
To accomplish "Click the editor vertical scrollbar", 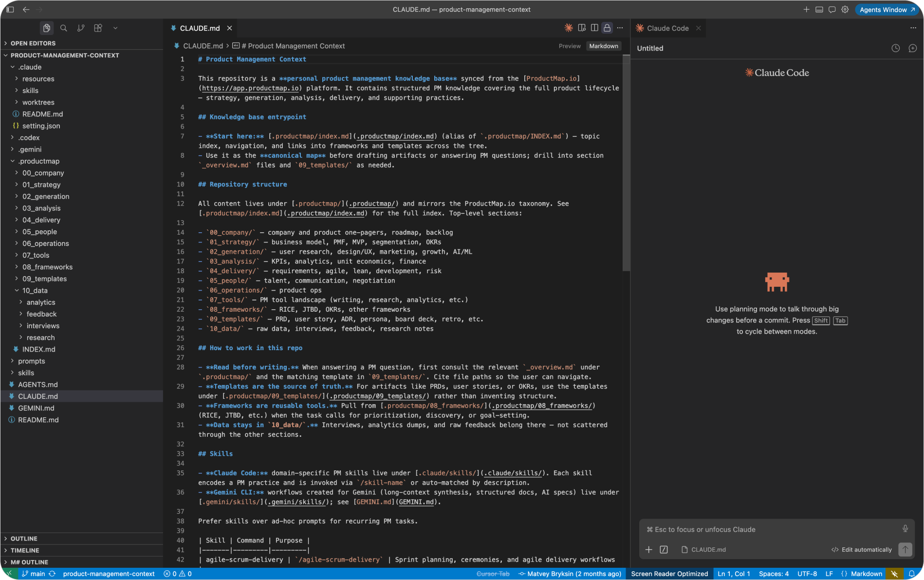I will [x=627, y=164].
